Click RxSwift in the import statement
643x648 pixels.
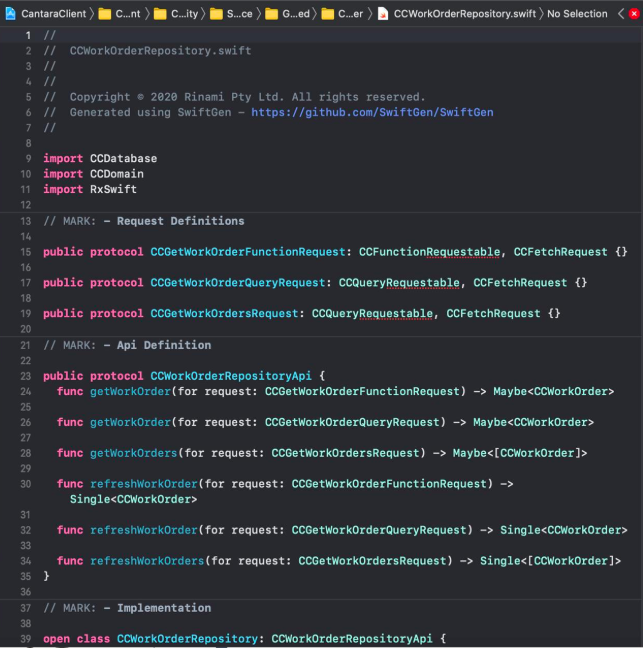[x=113, y=189]
